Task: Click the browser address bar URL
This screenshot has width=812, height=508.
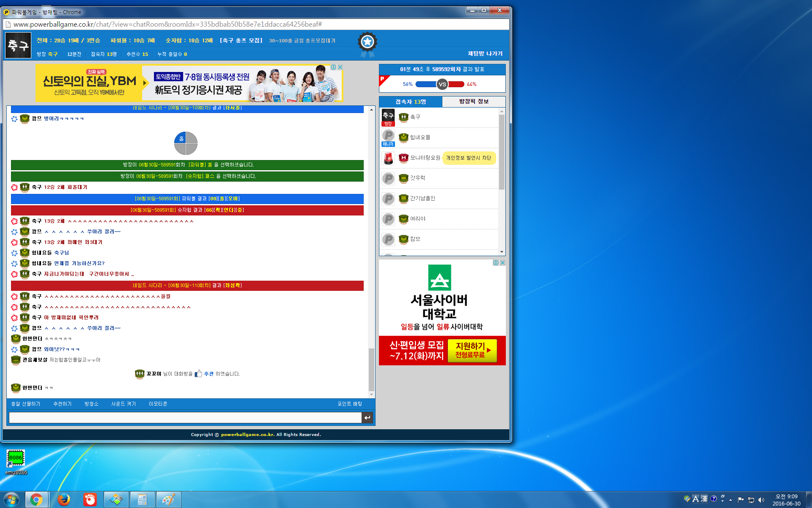Action: pos(167,25)
